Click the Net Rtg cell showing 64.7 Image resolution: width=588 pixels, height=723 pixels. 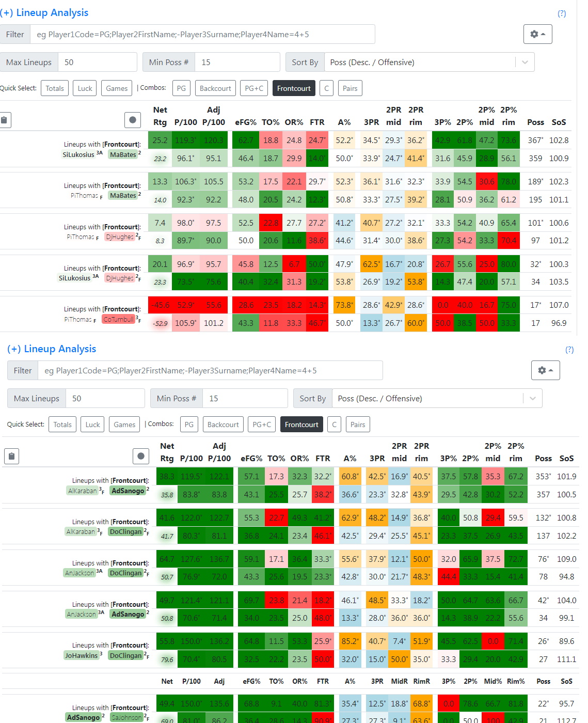167,559
